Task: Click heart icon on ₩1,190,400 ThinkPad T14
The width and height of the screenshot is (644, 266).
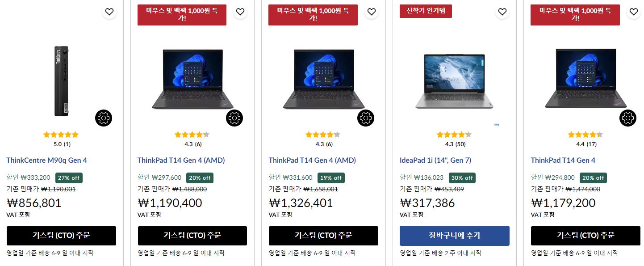Action: [240, 12]
